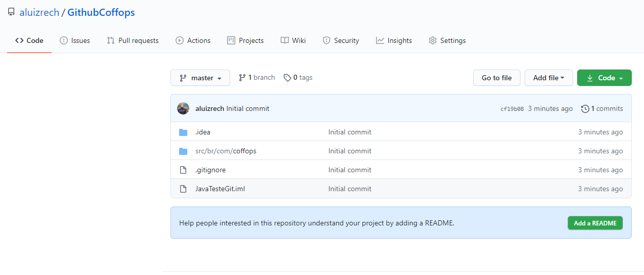Open Initial commit link in JavaTesteGit.iml row
The image size is (644, 275).
pos(350,189)
